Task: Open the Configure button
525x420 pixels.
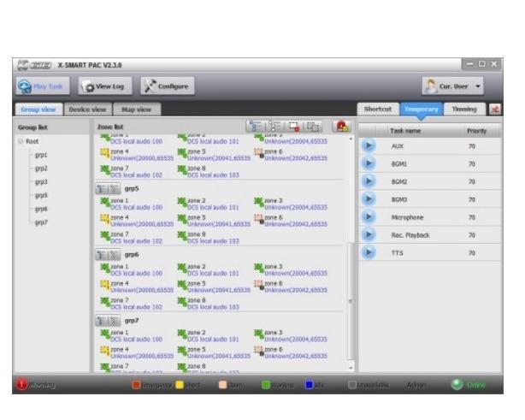Action: [x=167, y=85]
